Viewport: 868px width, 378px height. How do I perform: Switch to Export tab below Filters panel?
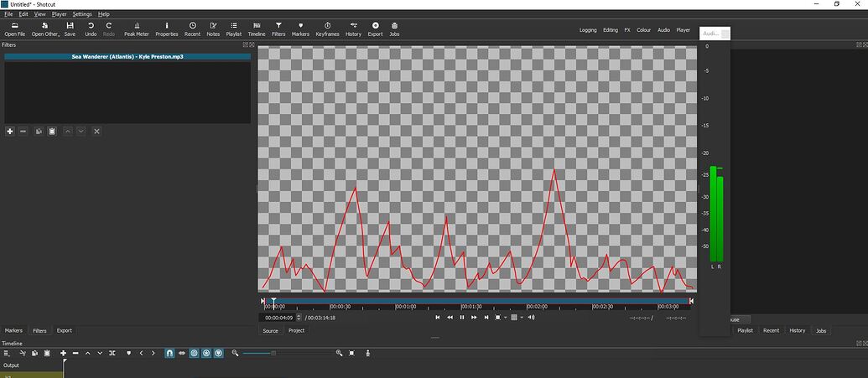pyautogui.click(x=65, y=330)
